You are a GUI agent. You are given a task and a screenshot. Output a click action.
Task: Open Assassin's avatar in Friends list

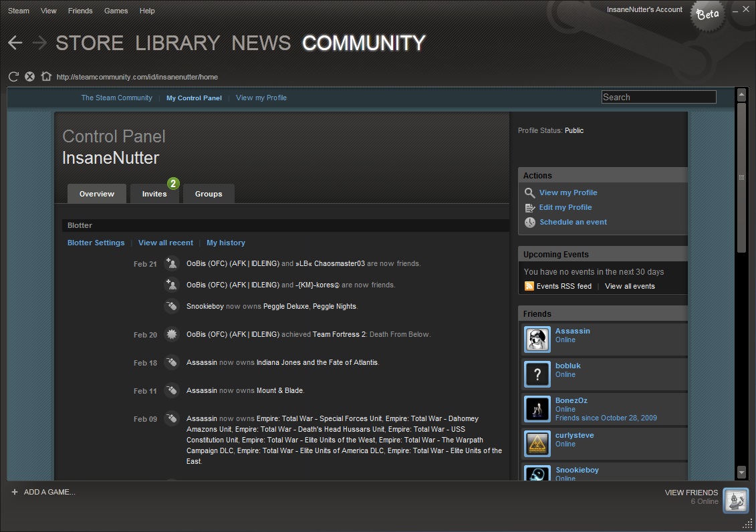click(537, 340)
